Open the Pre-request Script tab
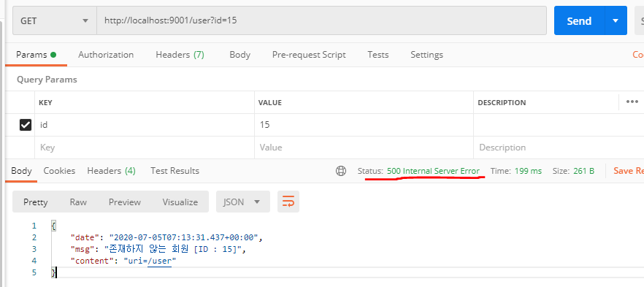 point(309,55)
